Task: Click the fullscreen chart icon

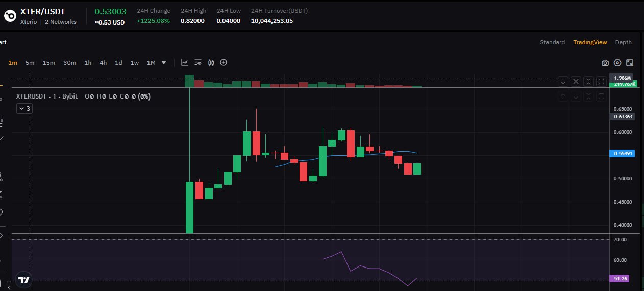Action: 630,63
